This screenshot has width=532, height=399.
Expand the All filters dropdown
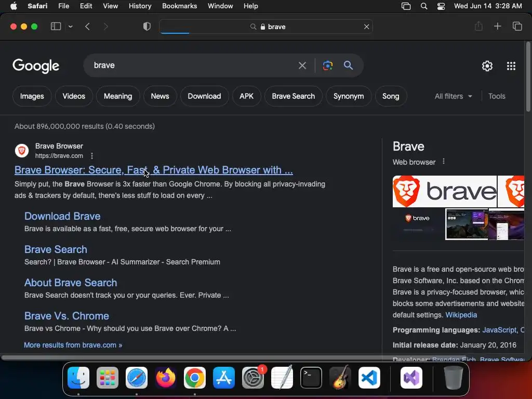click(453, 96)
